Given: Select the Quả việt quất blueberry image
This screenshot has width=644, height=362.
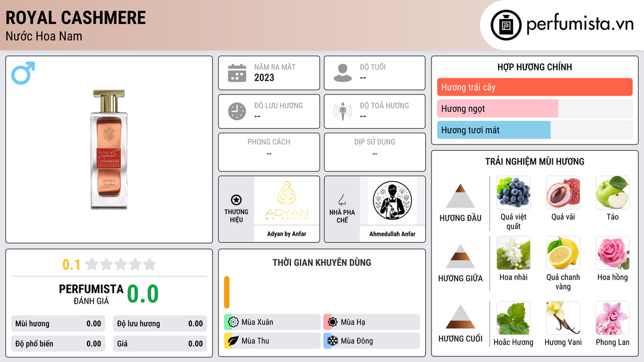Looking at the screenshot, I should tap(513, 192).
